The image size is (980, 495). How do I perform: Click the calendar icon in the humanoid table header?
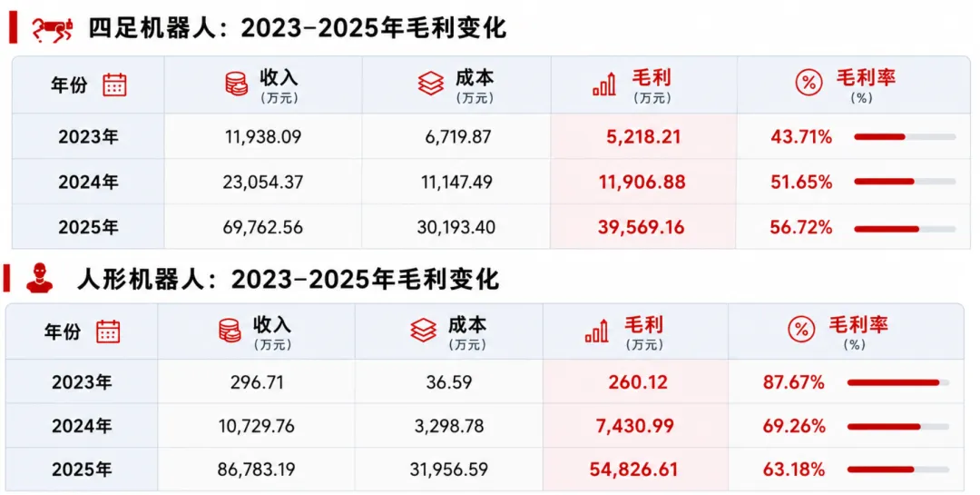tap(107, 332)
